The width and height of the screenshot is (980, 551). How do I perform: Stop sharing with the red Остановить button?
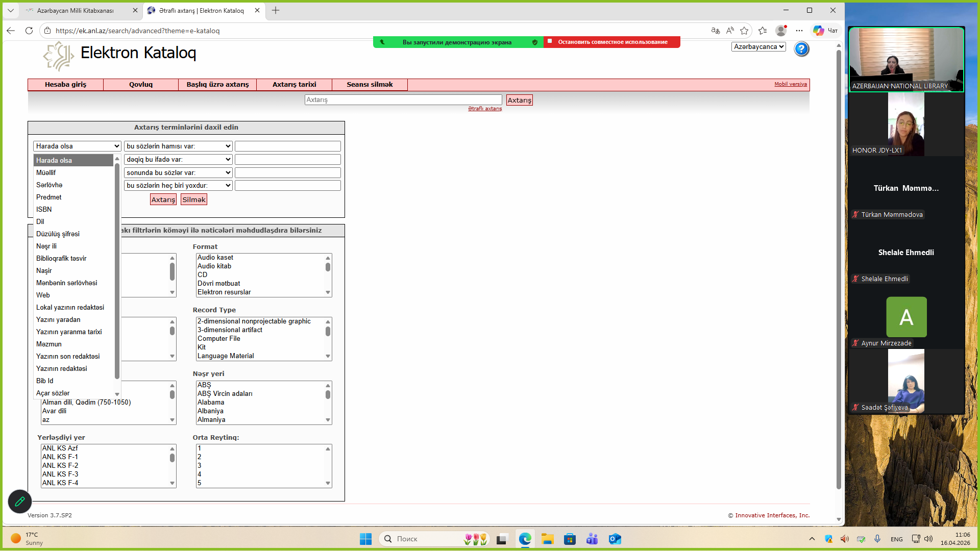(612, 42)
